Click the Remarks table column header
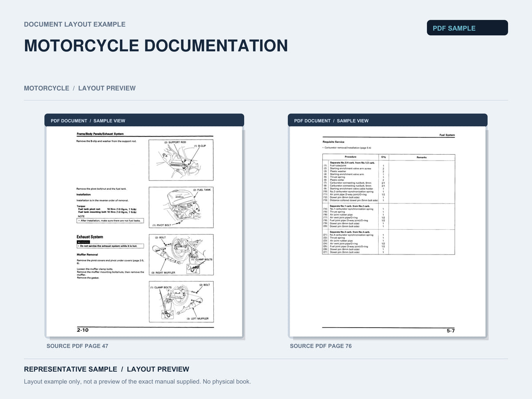This screenshot has width=532, height=399. pyautogui.click(x=422, y=157)
